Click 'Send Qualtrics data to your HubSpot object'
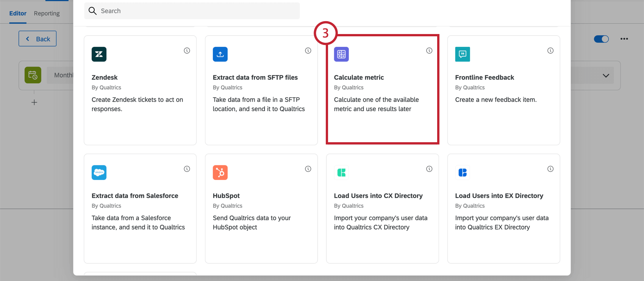The height and width of the screenshot is (281, 644). (x=252, y=223)
